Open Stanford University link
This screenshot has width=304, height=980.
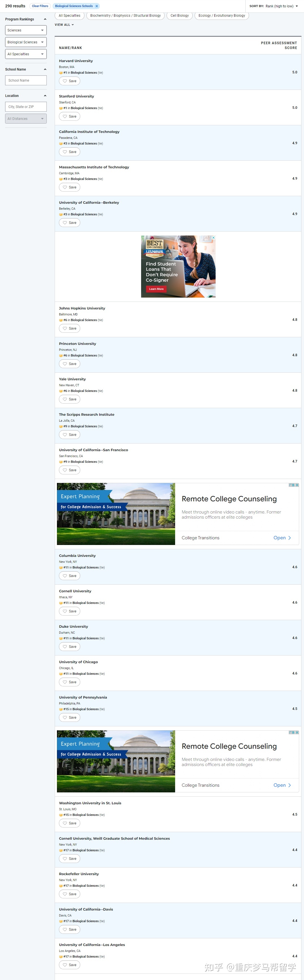[76, 96]
